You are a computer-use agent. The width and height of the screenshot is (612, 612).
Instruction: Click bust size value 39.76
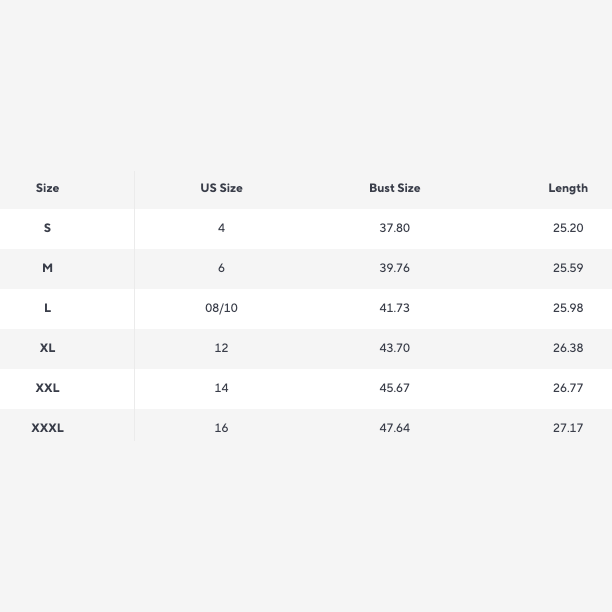pyautogui.click(x=395, y=268)
